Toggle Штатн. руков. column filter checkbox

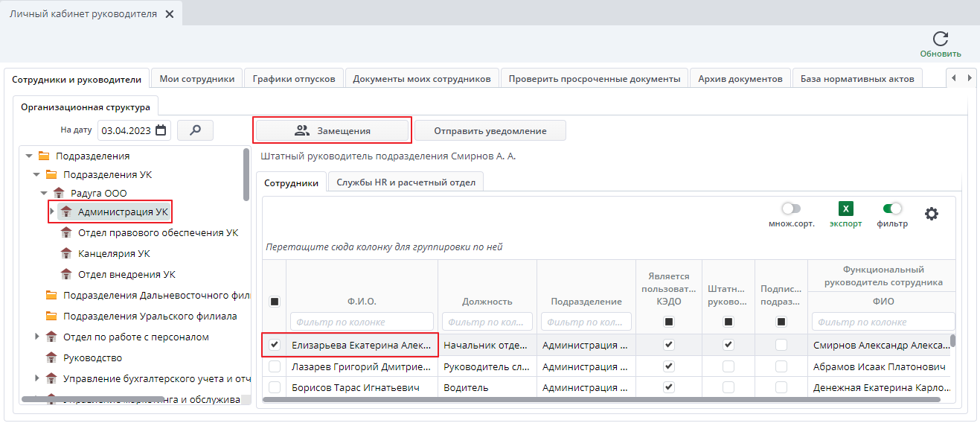728,322
